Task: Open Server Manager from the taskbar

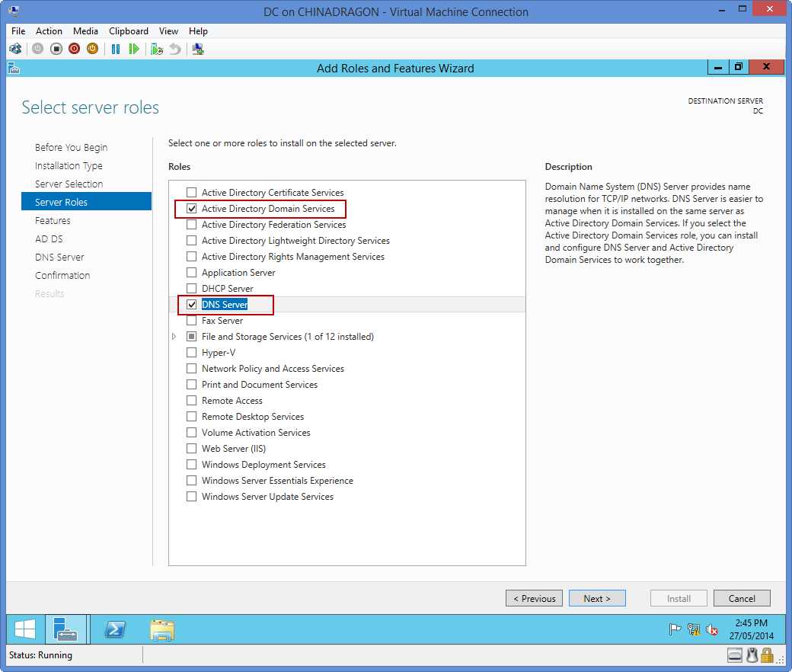Action: point(65,629)
